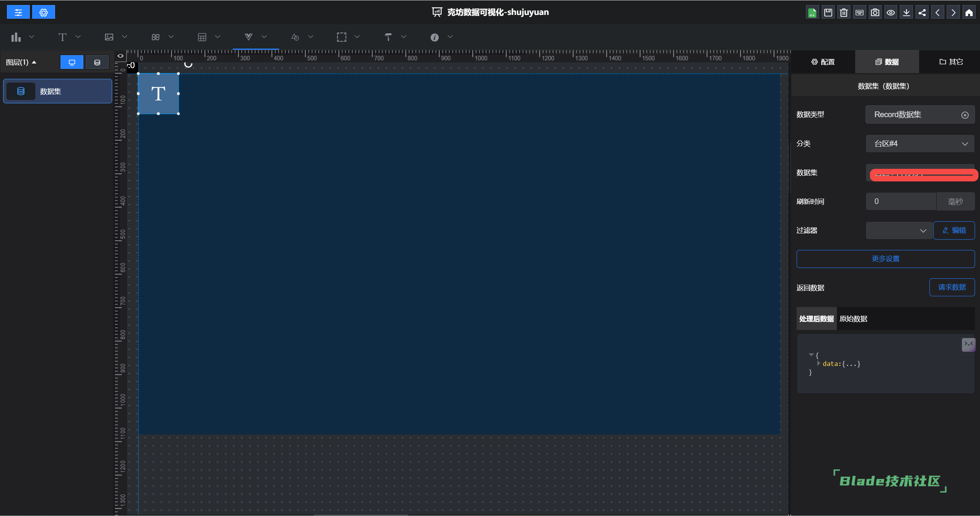Open the text components T icon in toolbar

point(62,37)
